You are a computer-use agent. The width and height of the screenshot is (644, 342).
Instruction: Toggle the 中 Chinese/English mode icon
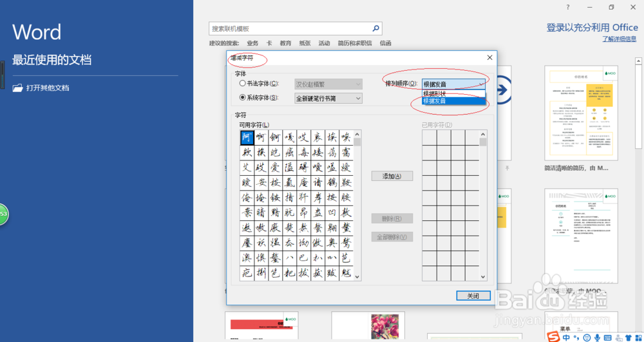pyautogui.click(x=566, y=337)
